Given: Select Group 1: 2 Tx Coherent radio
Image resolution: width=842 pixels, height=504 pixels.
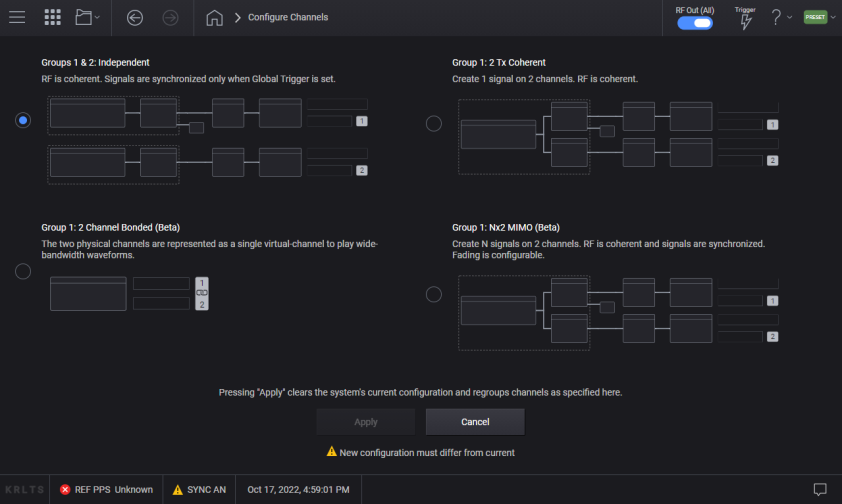Looking at the screenshot, I should pos(434,123).
